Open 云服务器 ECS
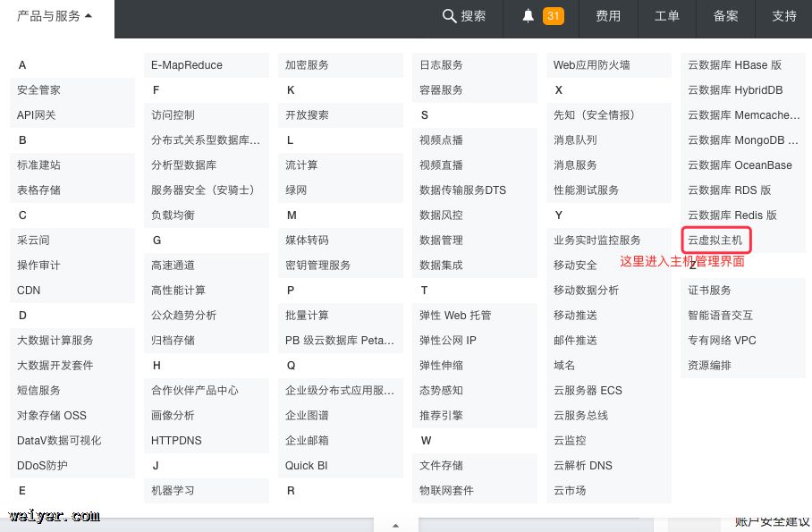This screenshot has width=812, height=532. (588, 391)
